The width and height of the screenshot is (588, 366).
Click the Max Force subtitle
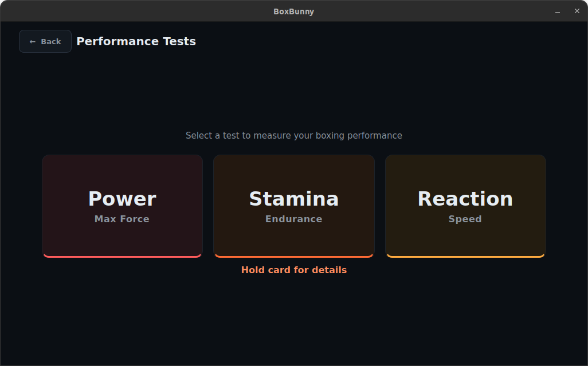point(122,218)
